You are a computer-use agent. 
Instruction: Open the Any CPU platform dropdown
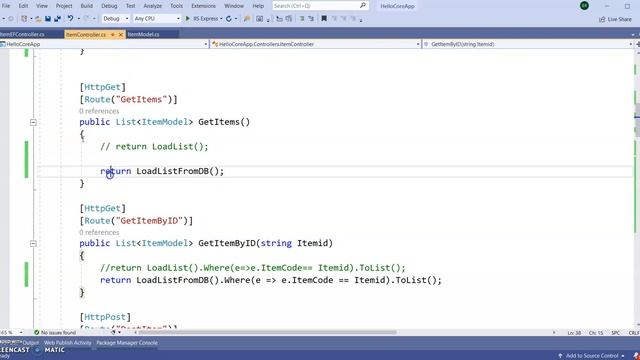(x=157, y=19)
